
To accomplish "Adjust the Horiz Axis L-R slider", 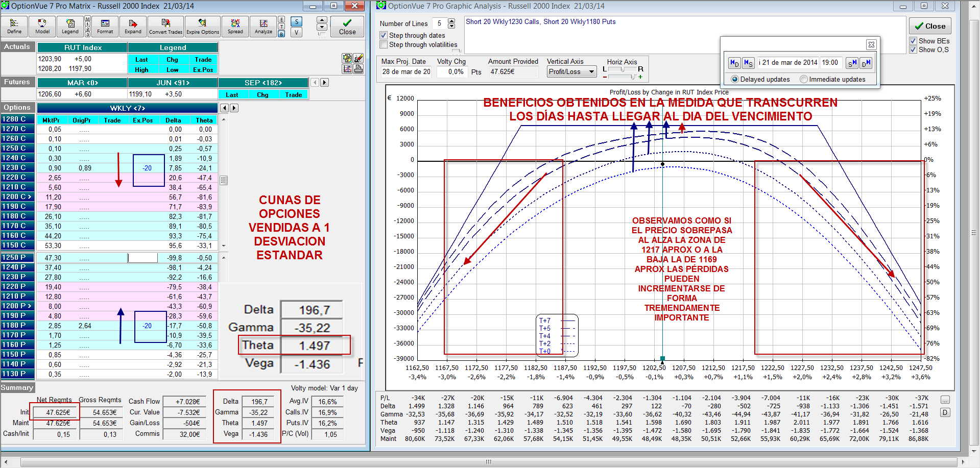I will click(623, 69).
